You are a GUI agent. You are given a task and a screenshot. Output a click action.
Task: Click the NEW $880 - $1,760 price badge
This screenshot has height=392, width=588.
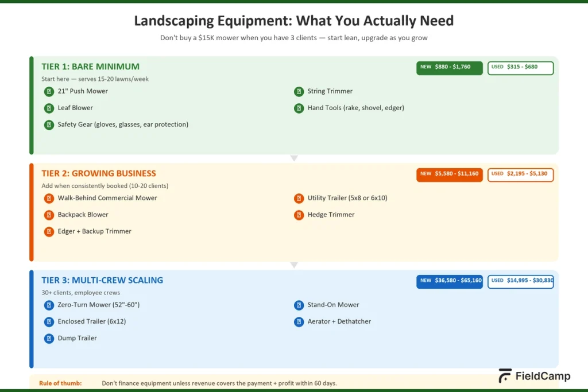click(x=450, y=67)
